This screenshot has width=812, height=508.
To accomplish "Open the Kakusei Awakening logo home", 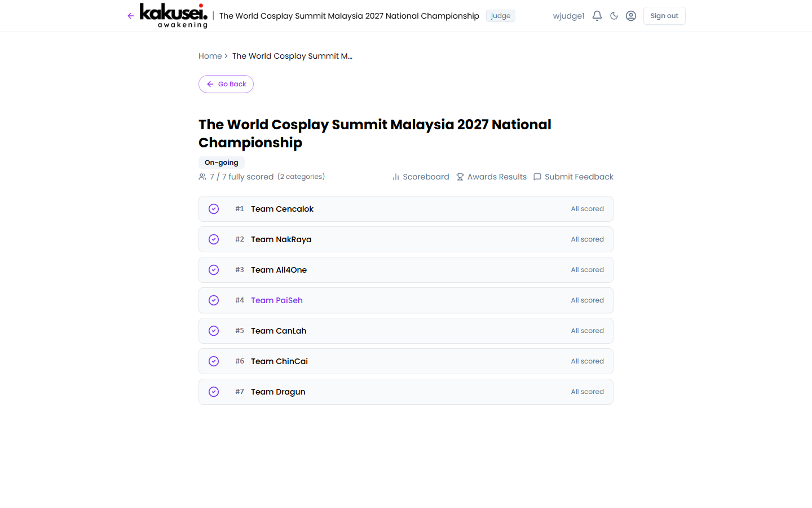I will point(174,15).
